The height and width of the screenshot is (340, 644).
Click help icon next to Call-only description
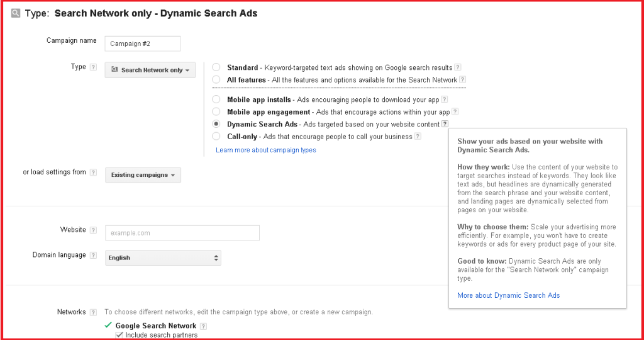[x=418, y=137]
